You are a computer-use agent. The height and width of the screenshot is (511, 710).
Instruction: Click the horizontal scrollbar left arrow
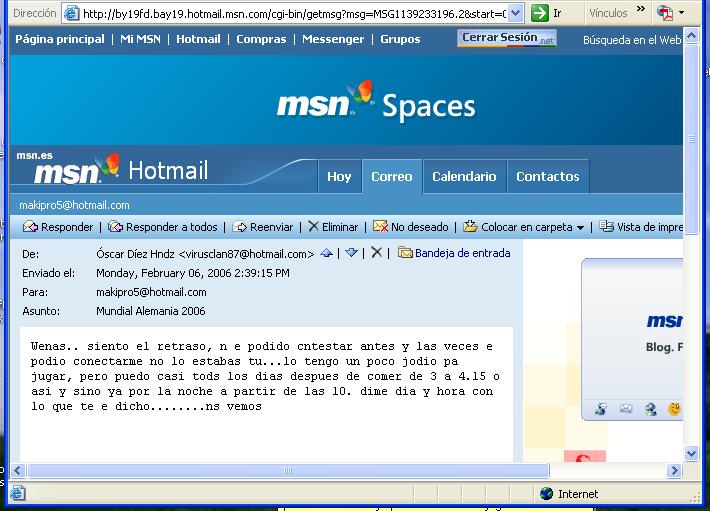[x=17, y=471]
